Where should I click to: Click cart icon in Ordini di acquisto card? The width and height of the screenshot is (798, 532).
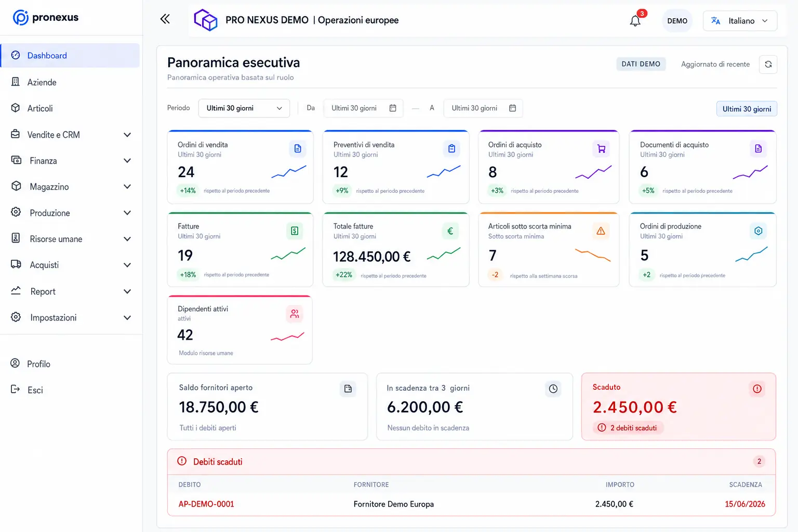(601, 149)
